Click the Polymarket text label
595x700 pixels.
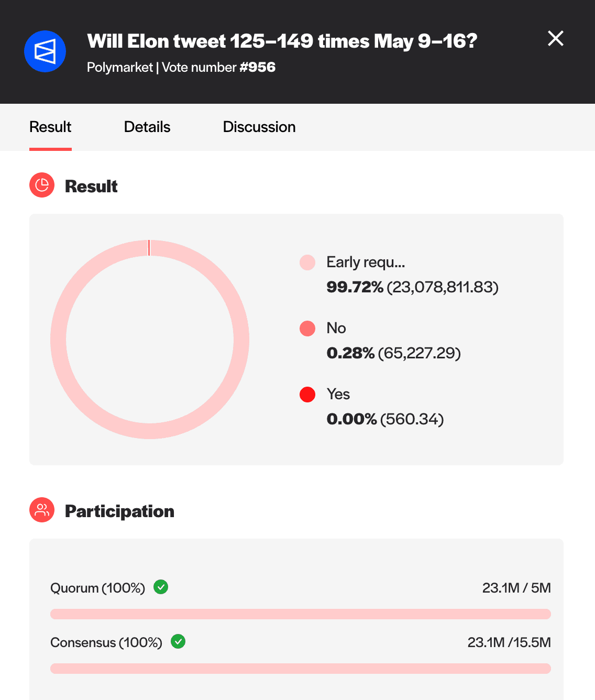[120, 68]
